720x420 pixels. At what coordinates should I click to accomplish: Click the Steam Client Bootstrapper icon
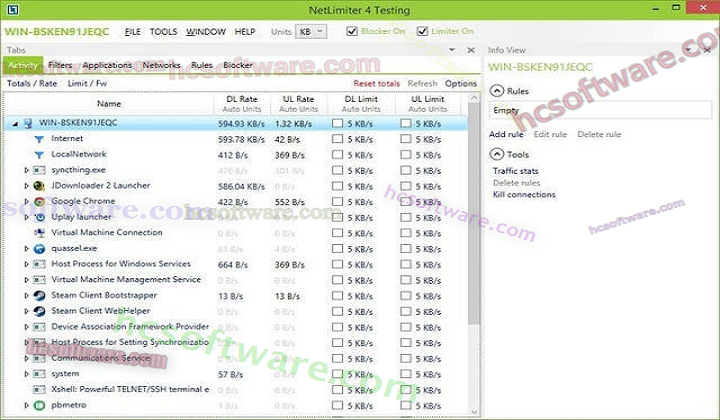tap(39, 296)
